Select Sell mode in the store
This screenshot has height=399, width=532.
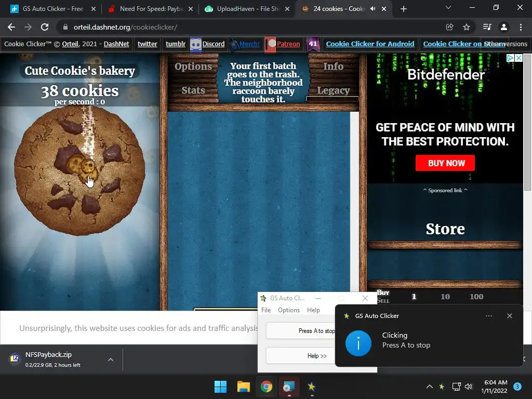click(383, 300)
